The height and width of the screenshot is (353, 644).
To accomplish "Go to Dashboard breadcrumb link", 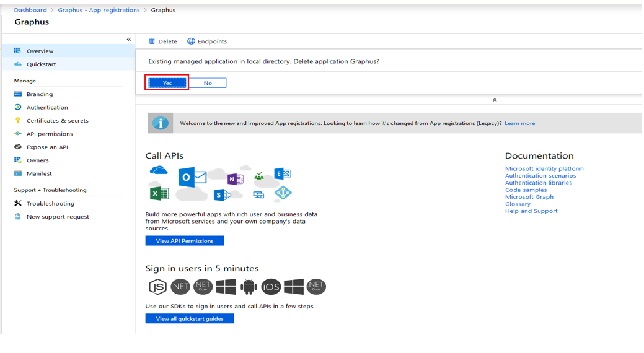I will point(30,10).
